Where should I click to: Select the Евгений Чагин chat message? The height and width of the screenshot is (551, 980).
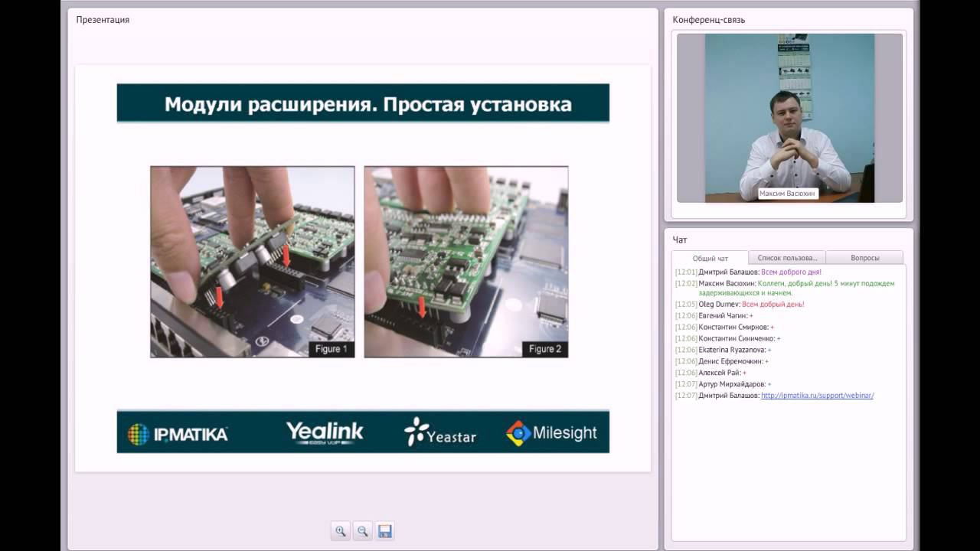point(714,315)
